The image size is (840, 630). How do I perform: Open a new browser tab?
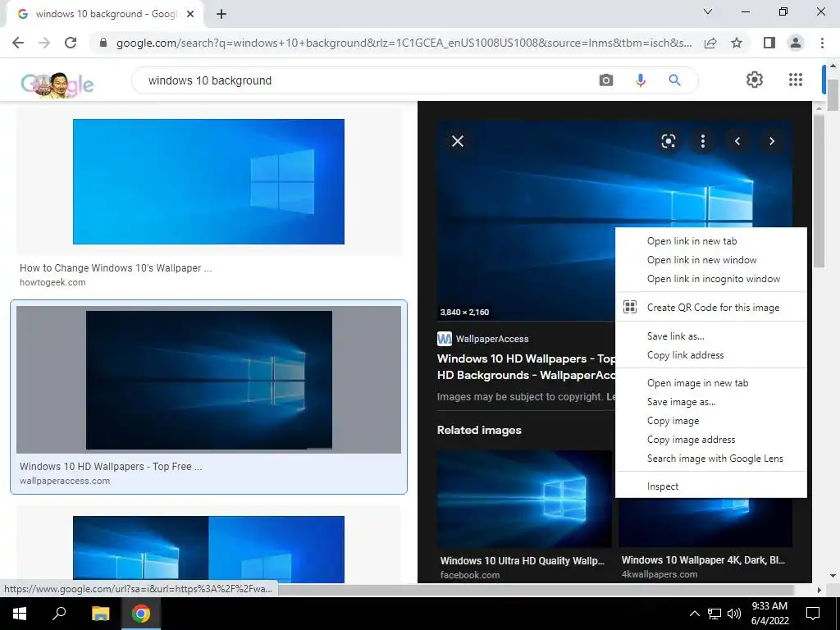point(221,14)
